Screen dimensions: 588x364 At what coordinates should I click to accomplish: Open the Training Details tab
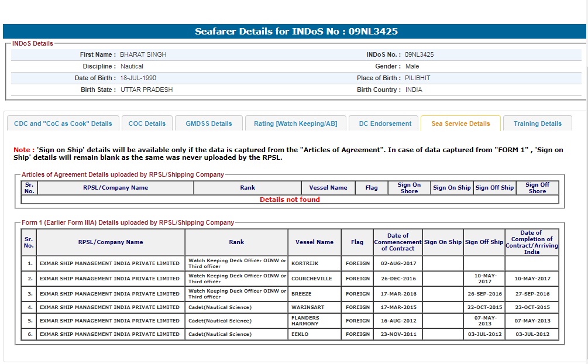537,123
